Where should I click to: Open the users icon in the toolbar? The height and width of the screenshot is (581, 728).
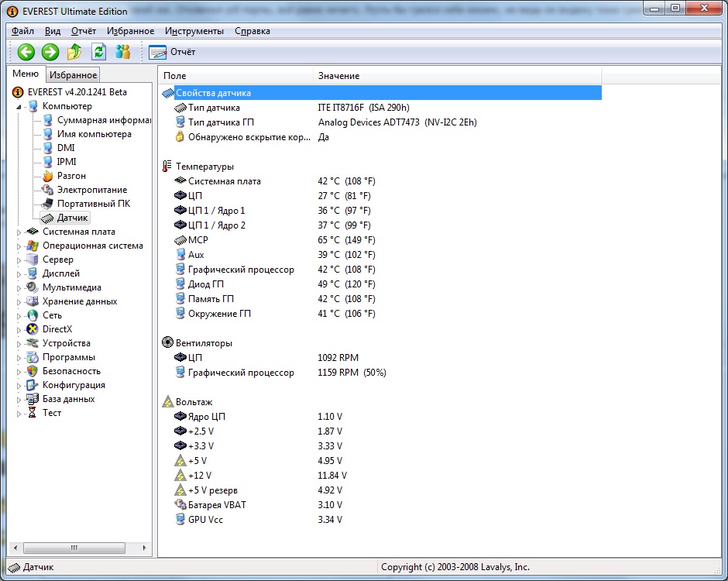coord(122,52)
